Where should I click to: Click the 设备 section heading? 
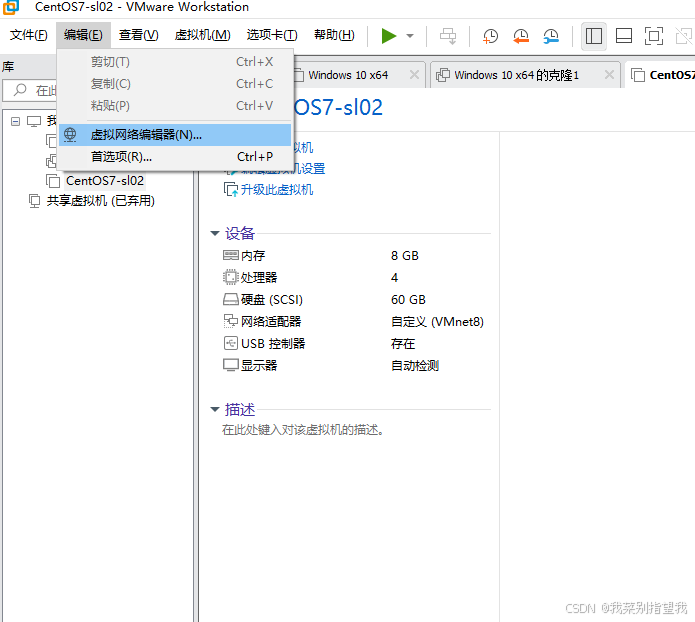point(240,233)
